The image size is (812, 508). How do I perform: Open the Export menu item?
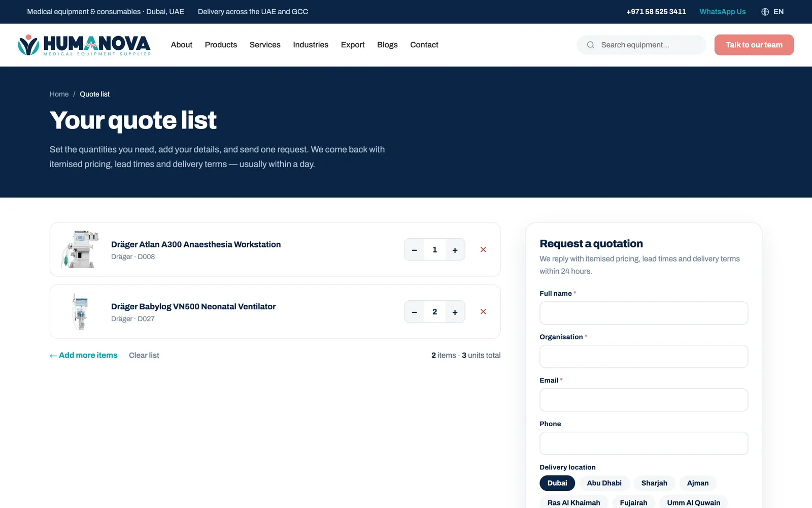pyautogui.click(x=353, y=45)
